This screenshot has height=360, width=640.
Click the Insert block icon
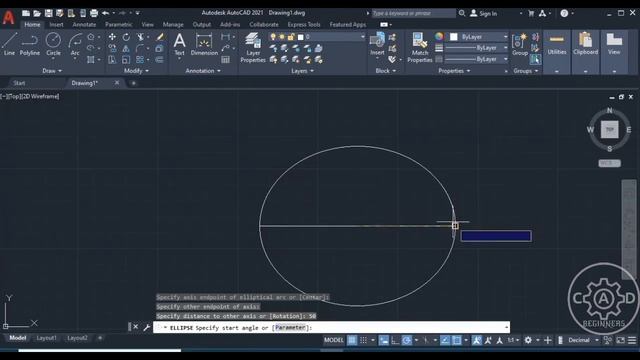[x=377, y=44]
